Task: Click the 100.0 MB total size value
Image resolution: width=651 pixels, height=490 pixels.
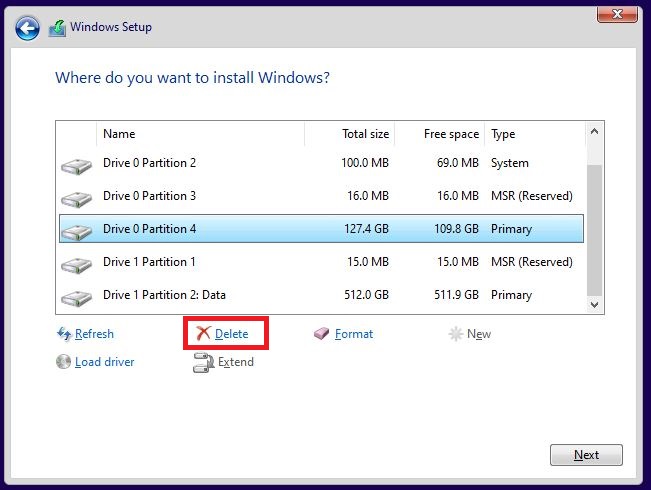Action: coord(365,163)
